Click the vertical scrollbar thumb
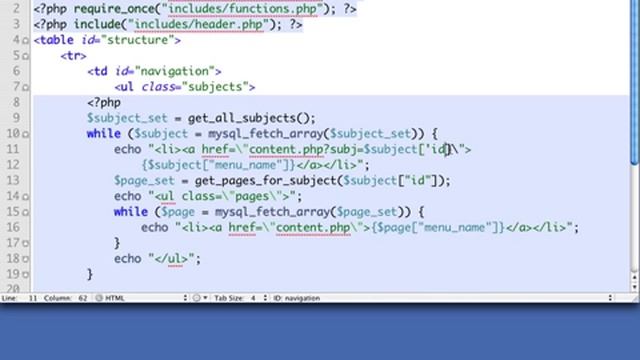 (x=635, y=82)
